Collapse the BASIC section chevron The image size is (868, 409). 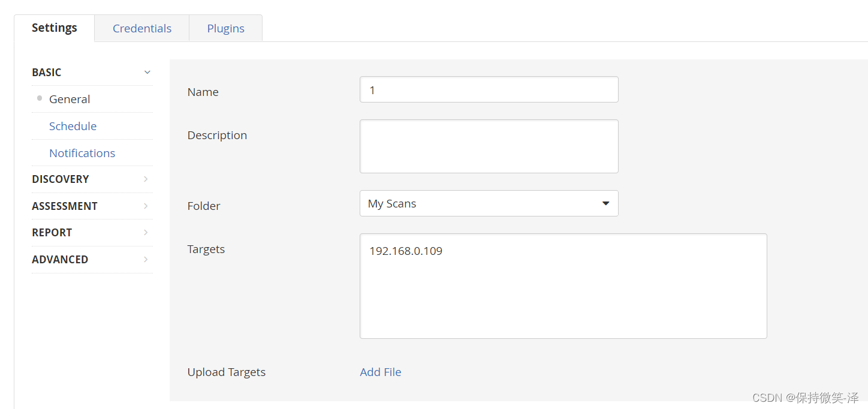(147, 73)
